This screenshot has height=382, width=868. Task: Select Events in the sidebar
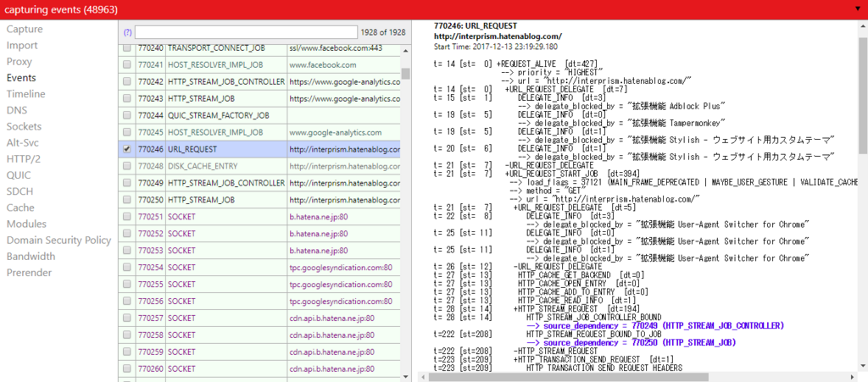coord(21,78)
